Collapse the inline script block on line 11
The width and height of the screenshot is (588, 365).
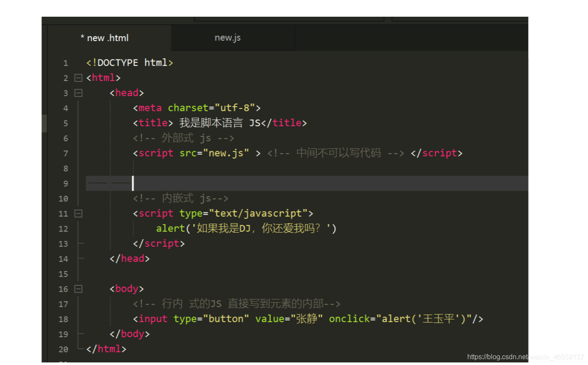coord(78,213)
